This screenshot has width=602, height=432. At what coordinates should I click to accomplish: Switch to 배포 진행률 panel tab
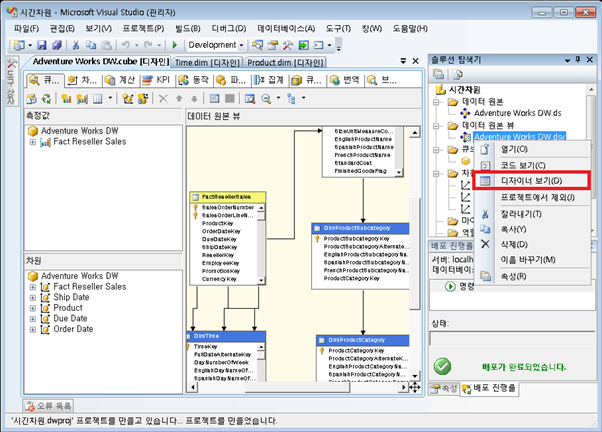pos(489,388)
